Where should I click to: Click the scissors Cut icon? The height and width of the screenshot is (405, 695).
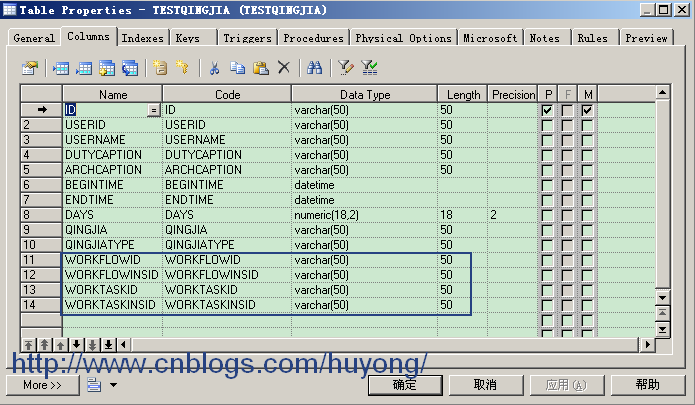tap(214, 68)
